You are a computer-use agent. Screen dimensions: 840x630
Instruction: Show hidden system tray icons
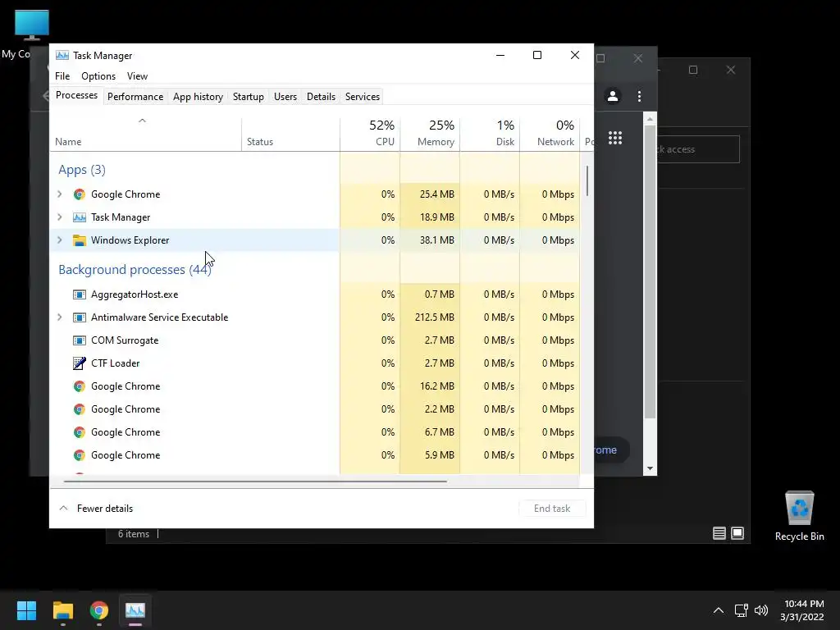719,610
